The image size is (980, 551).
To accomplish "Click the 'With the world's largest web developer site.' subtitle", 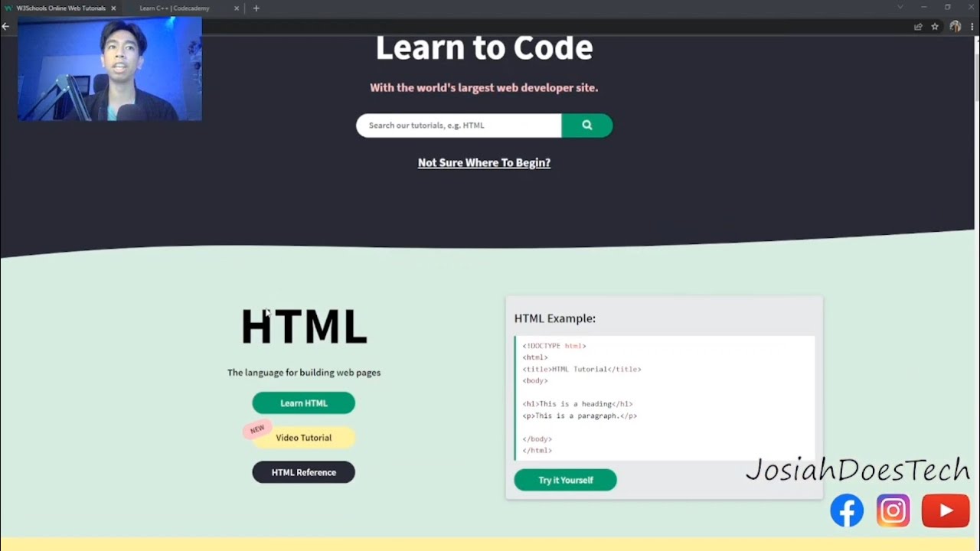I will [484, 88].
